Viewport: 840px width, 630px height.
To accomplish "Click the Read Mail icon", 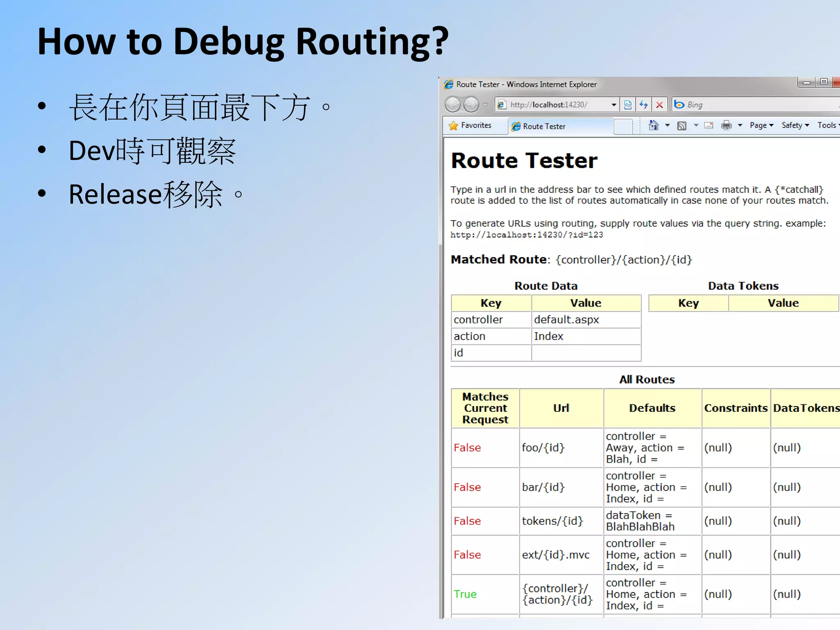I will pos(709,125).
